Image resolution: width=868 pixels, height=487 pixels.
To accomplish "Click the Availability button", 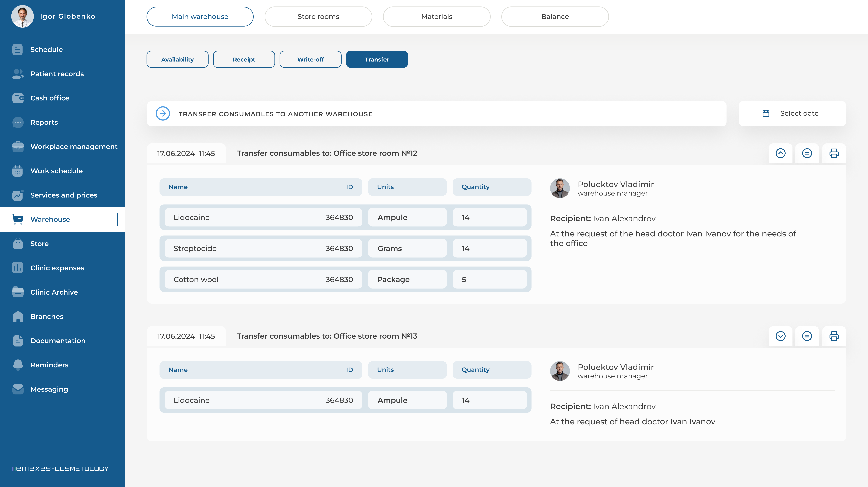I will point(177,59).
